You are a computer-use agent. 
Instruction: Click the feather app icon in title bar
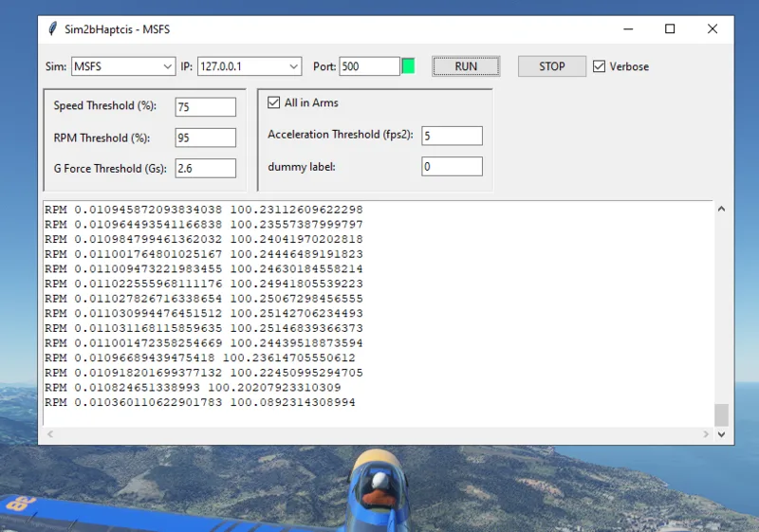(53, 29)
